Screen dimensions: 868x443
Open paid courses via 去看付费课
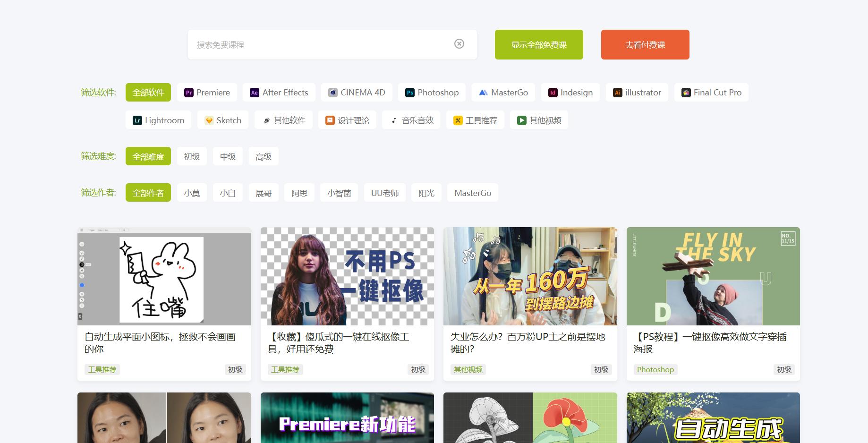[x=645, y=44]
